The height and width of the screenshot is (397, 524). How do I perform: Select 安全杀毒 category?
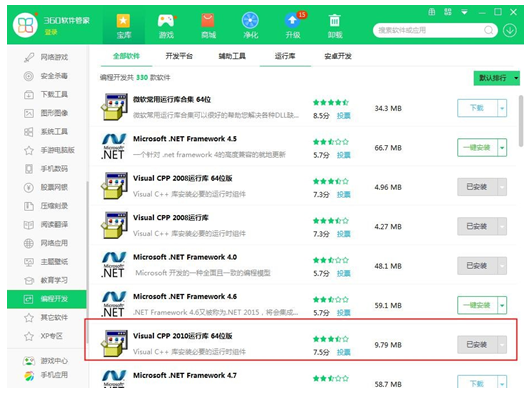(46, 76)
